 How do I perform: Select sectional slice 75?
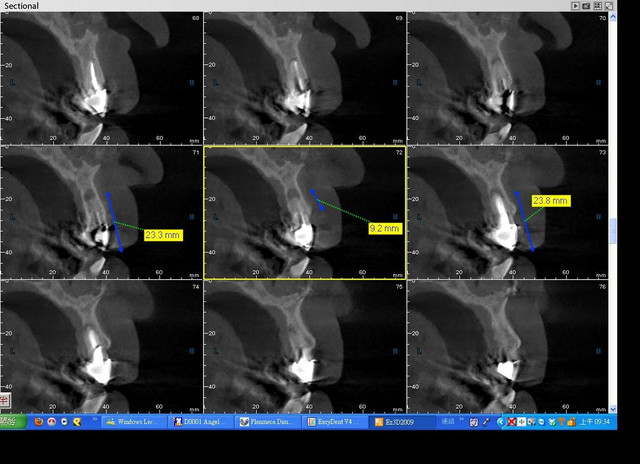[x=305, y=347]
